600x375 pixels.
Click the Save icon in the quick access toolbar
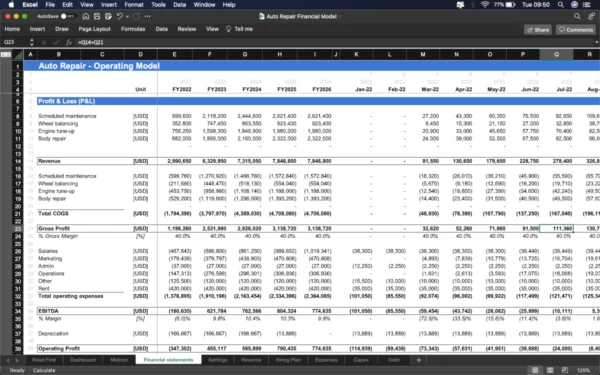tap(97, 16)
